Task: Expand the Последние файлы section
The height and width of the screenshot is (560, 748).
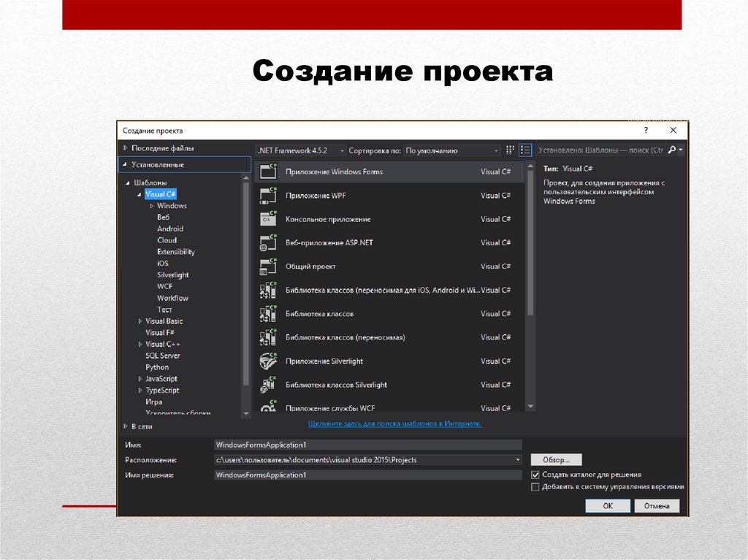Action: click(x=126, y=148)
